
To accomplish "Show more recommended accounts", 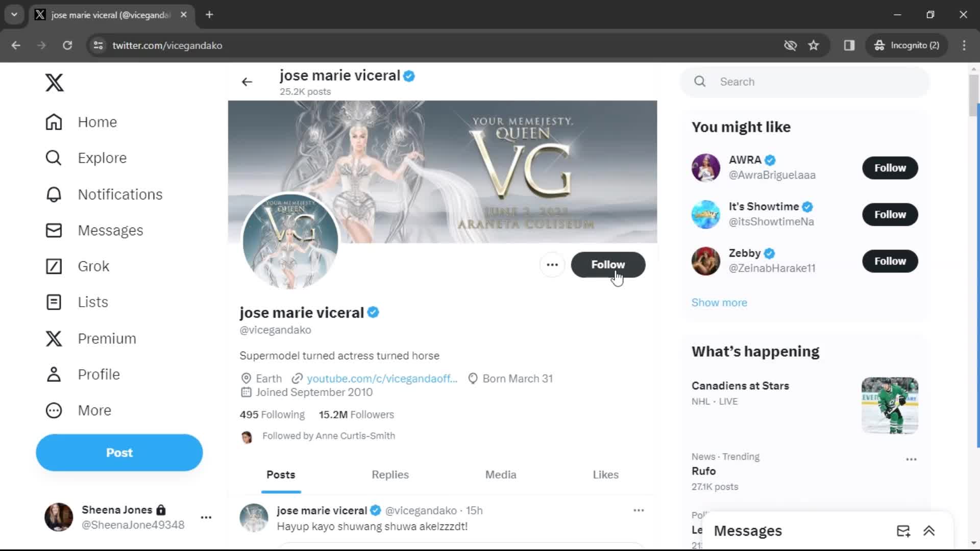I will [x=720, y=302].
